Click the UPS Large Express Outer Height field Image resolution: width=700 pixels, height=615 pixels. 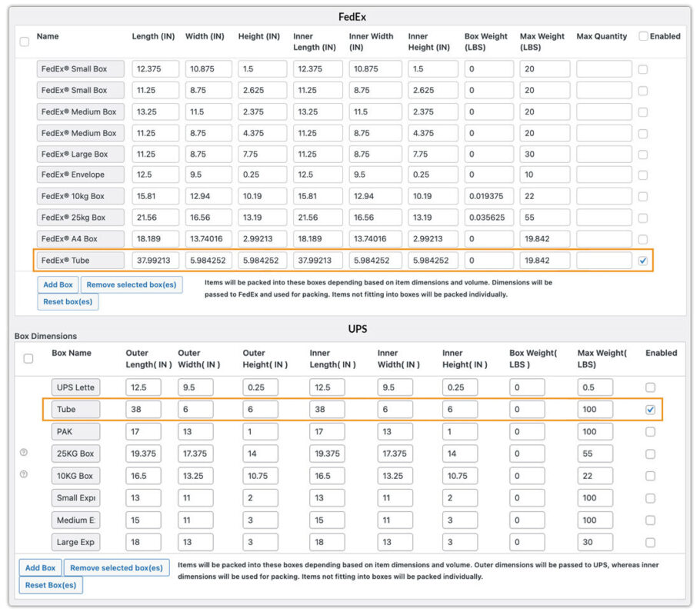tap(260, 542)
